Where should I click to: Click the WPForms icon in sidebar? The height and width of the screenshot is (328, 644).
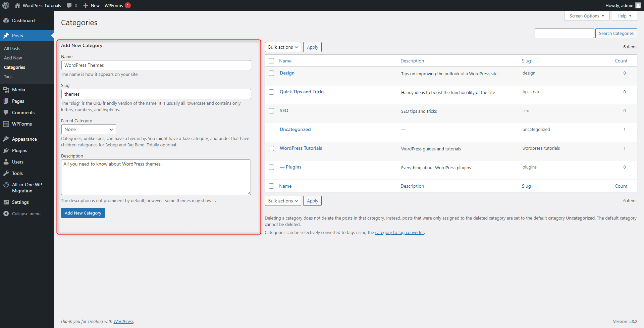pos(6,124)
